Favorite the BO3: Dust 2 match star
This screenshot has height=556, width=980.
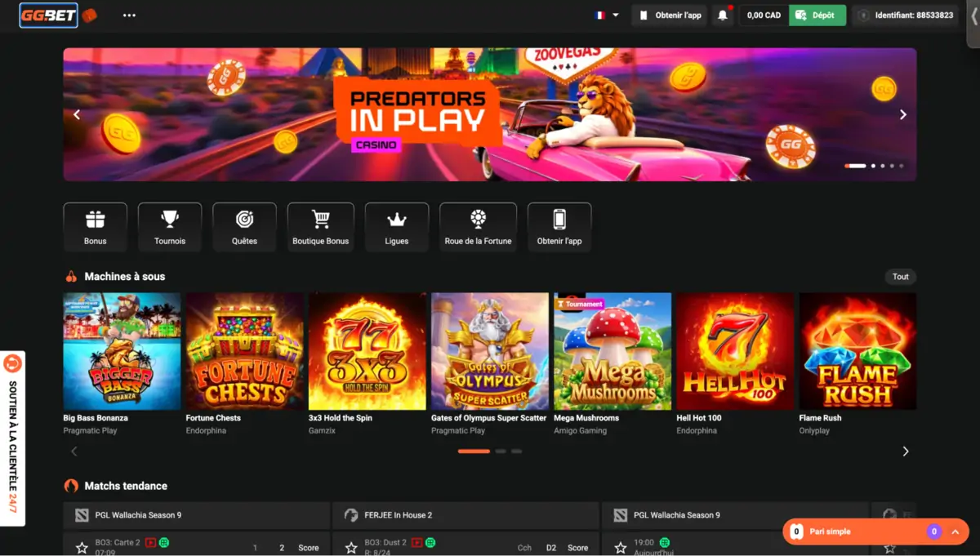[351, 548]
